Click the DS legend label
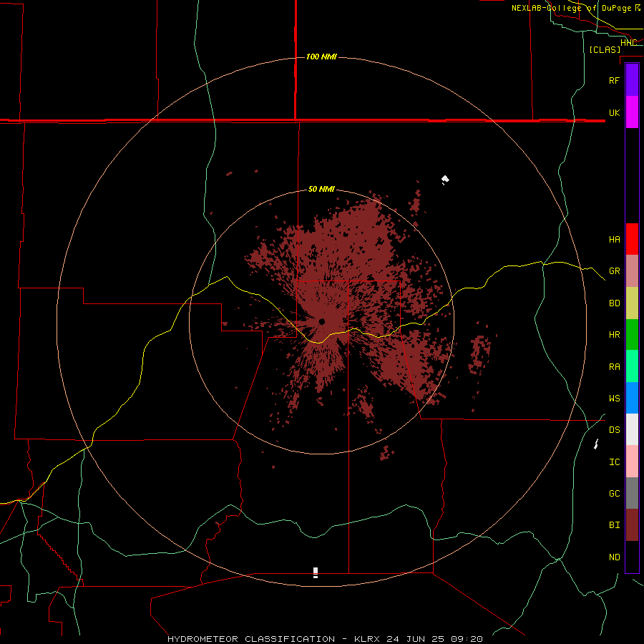The height and width of the screenshot is (644, 644). coord(614,429)
